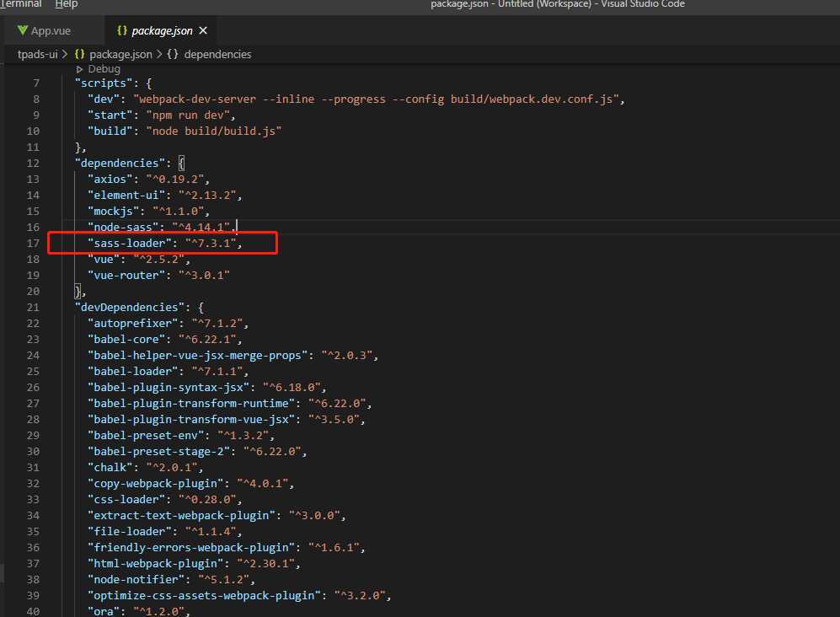
Task: Click the "node-sass" dependency key
Action: (123, 228)
